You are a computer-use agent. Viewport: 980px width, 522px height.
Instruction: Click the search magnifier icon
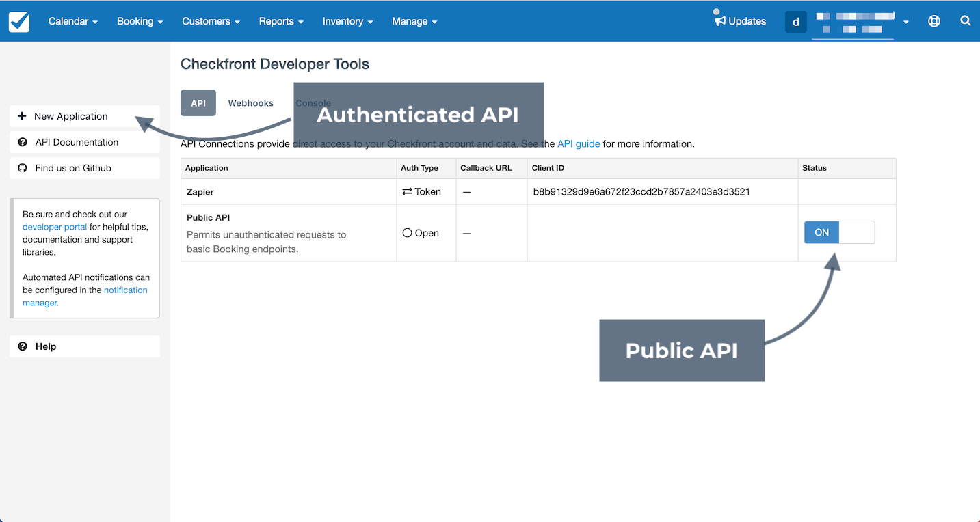(965, 21)
